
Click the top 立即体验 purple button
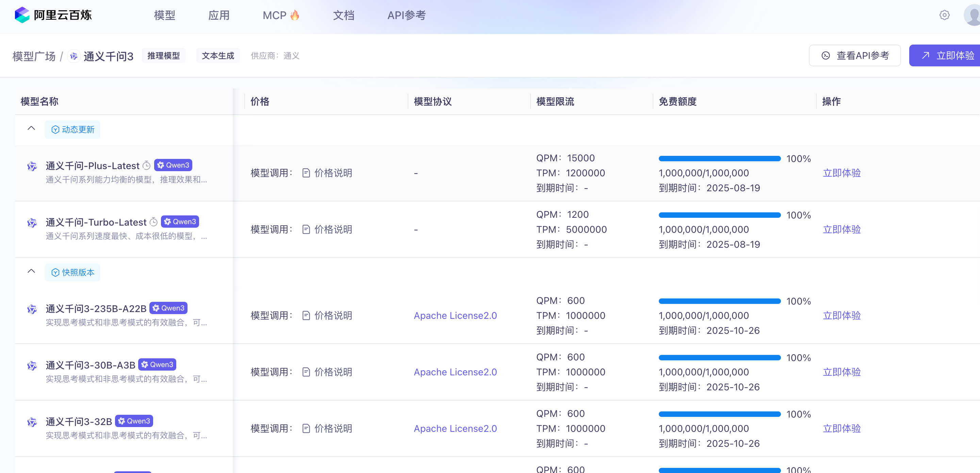pyautogui.click(x=945, y=55)
